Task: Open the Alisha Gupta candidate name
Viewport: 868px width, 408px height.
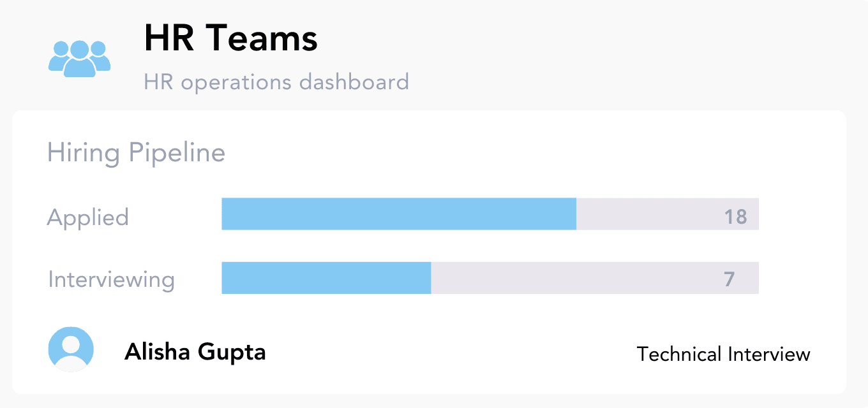Action: 195,351
